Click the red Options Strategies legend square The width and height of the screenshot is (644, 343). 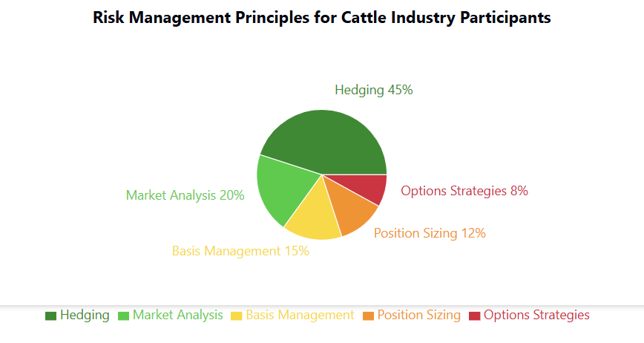point(474,316)
